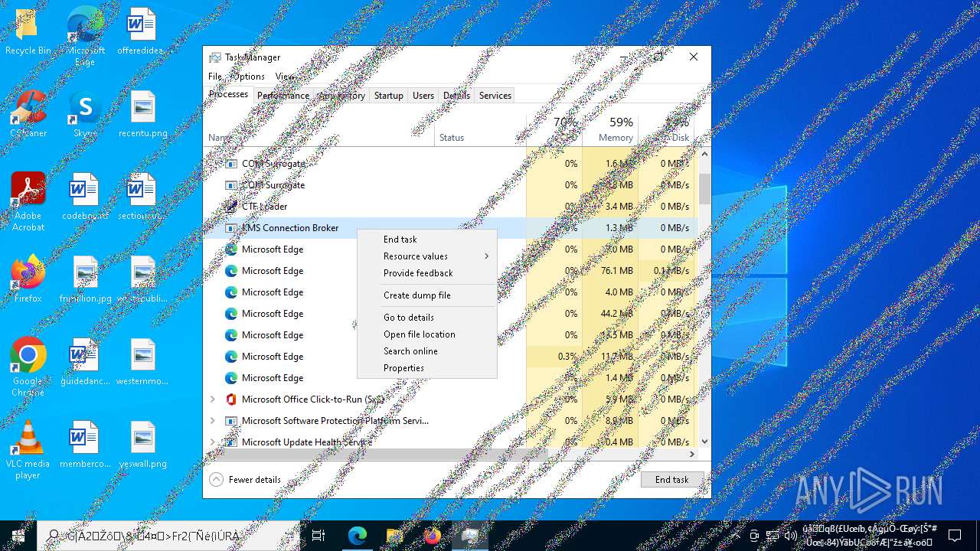Open File Explorer from the taskbar

(x=394, y=536)
